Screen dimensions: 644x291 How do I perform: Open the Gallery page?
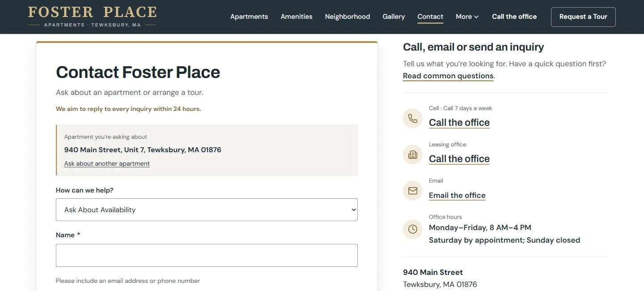coord(394,17)
